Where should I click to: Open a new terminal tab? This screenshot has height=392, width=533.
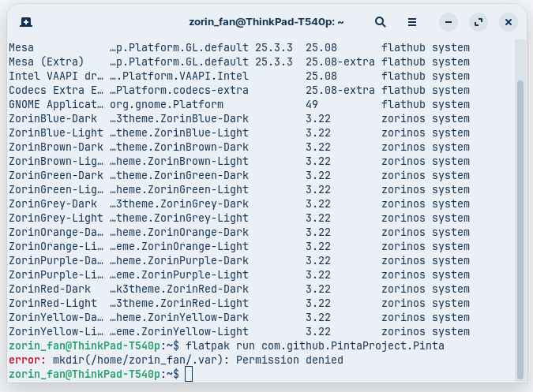(x=26, y=22)
